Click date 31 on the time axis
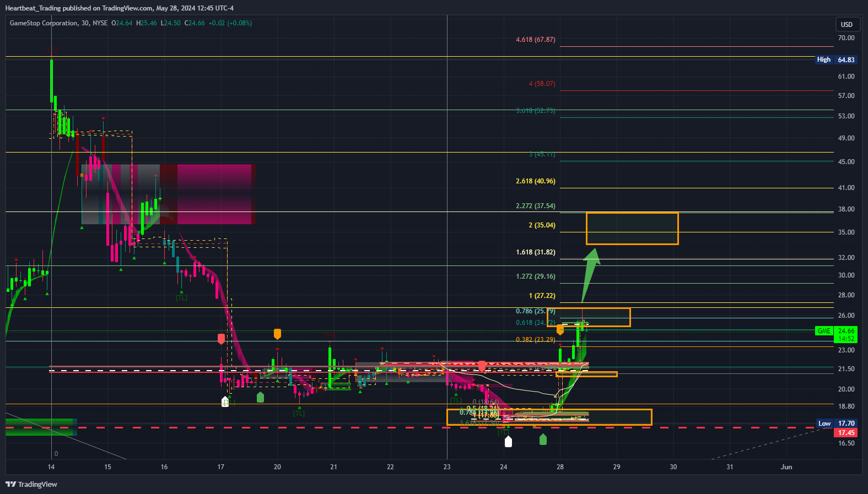Screen dimensions: 868x494 730,467
